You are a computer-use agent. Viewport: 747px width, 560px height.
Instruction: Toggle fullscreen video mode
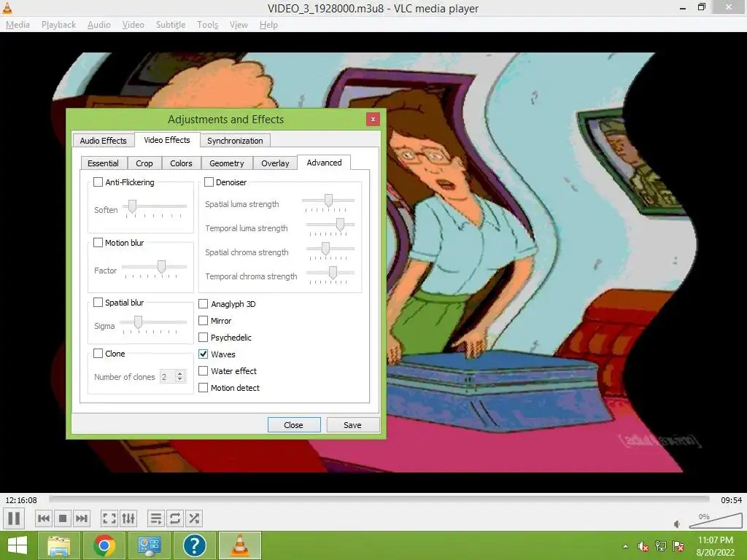[109, 518]
